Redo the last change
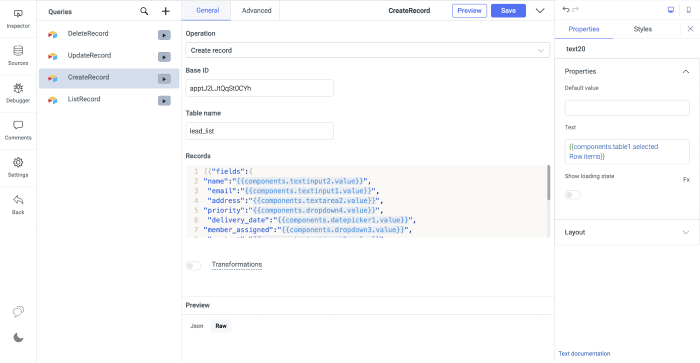This screenshot has height=363, width=700. [575, 9]
